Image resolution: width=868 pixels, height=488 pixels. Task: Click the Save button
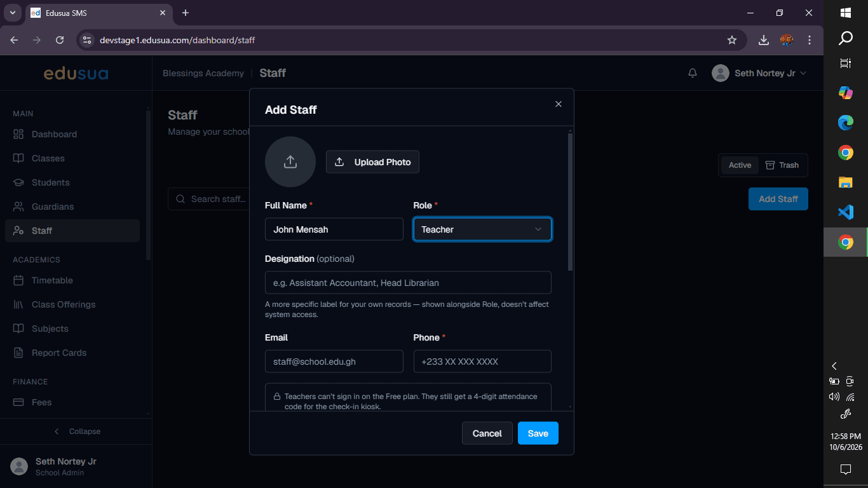(x=538, y=433)
